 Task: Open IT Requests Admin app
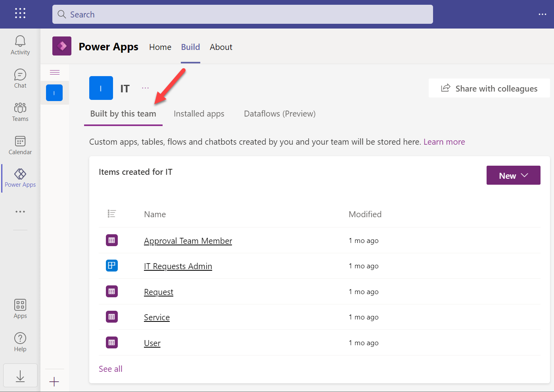178,266
